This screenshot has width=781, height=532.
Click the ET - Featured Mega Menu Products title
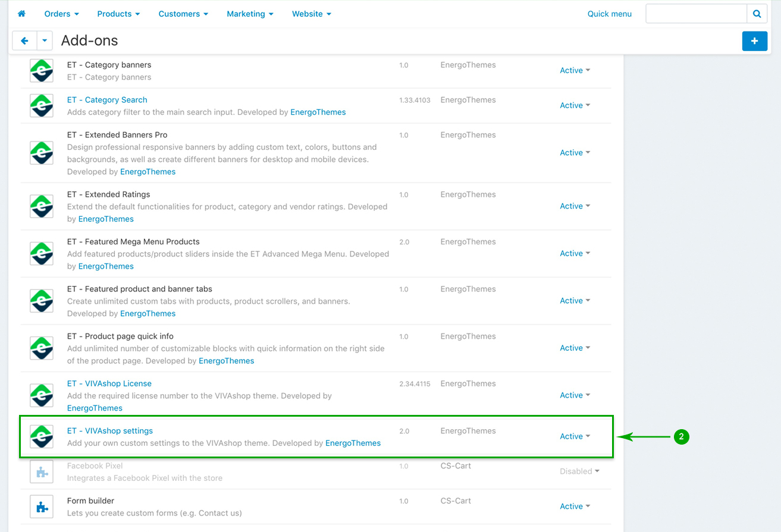(x=133, y=242)
